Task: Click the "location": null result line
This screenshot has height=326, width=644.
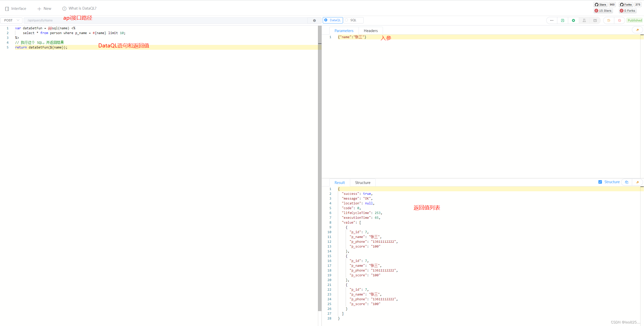Action: pyautogui.click(x=358, y=203)
